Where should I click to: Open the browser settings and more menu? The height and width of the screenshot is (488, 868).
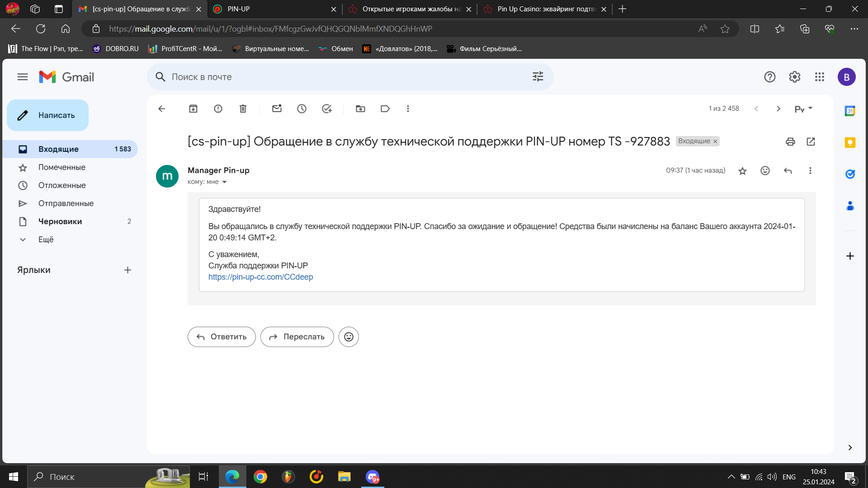pyautogui.click(x=854, y=29)
